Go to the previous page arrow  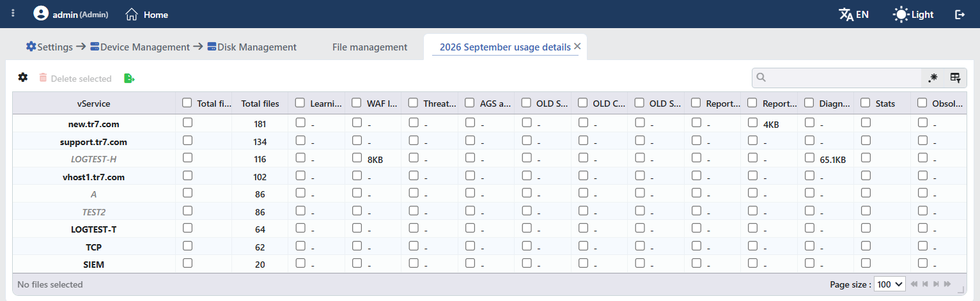[925, 284]
